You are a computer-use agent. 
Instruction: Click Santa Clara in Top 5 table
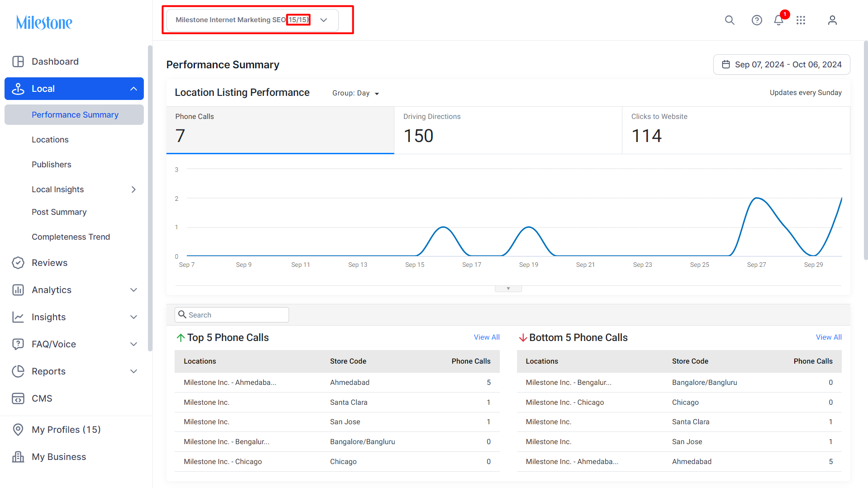coord(349,403)
